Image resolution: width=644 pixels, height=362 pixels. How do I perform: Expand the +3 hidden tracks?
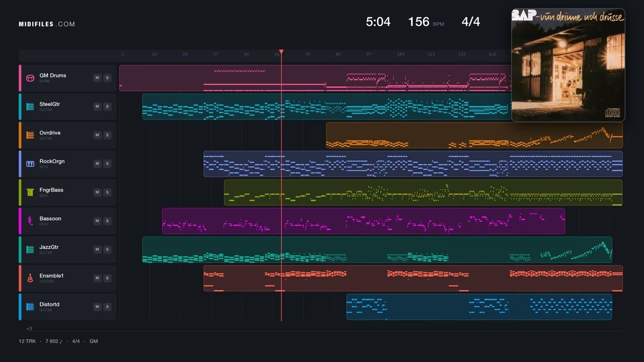pyautogui.click(x=29, y=328)
